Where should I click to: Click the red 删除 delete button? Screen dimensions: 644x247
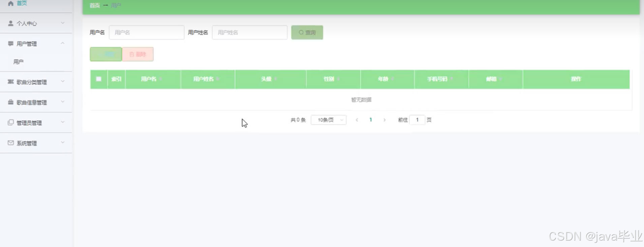click(x=138, y=54)
